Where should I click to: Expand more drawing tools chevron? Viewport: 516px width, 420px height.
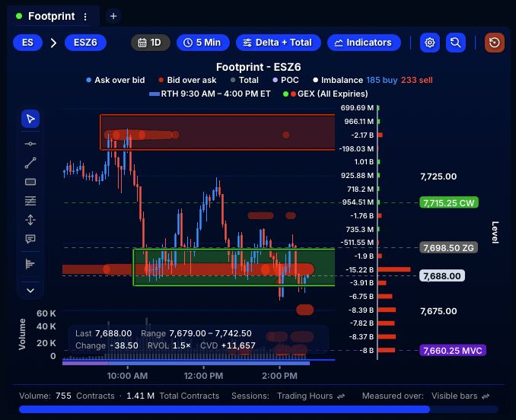tap(30, 291)
